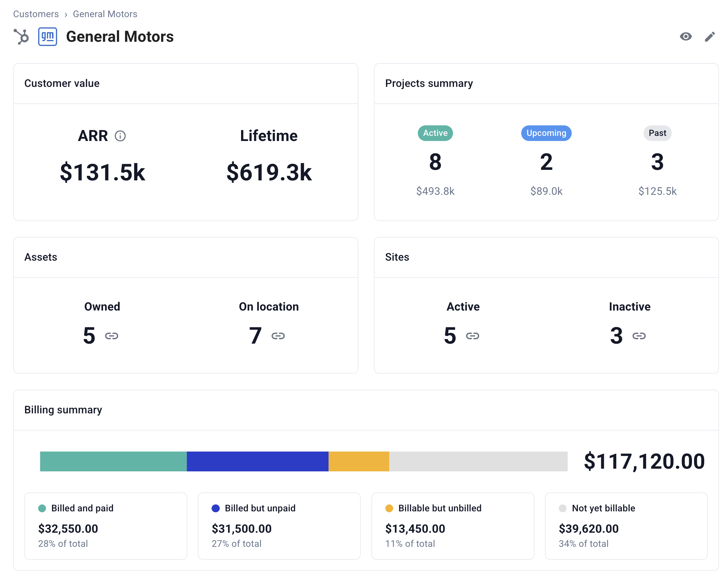Click the Billing summary heading
Image resolution: width=728 pixels, height=579 pixels.
click(63, 410)
